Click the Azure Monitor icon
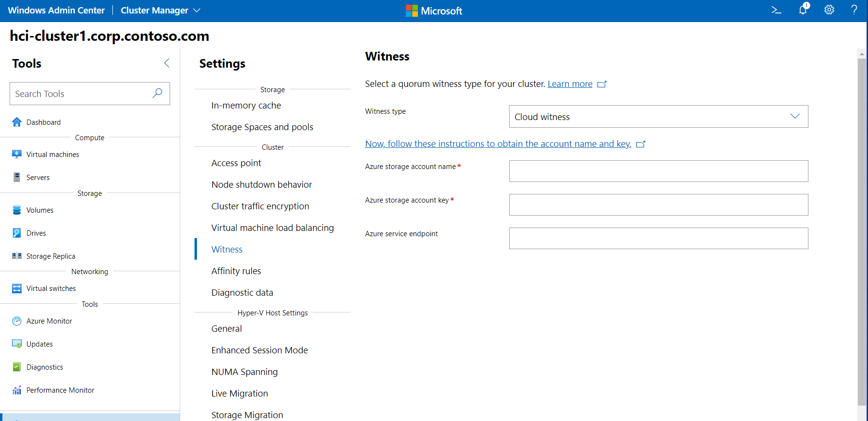868x421 pixels. 17,321
